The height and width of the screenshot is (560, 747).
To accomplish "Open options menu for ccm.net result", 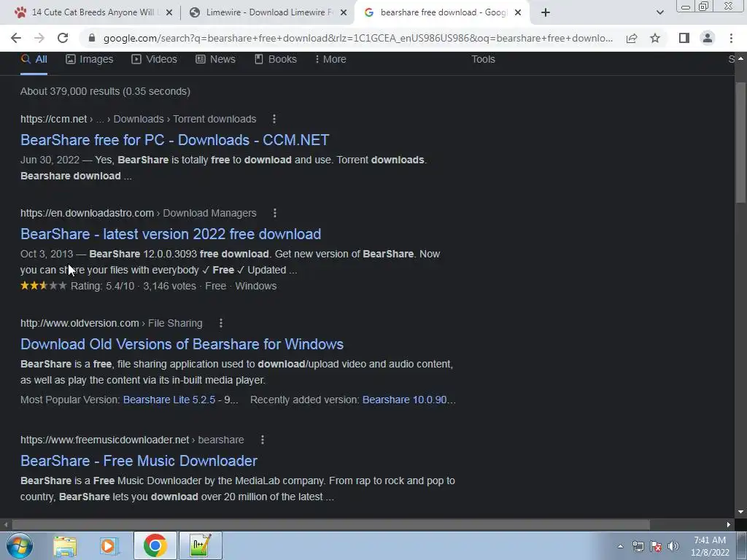I will click(274, 119).
